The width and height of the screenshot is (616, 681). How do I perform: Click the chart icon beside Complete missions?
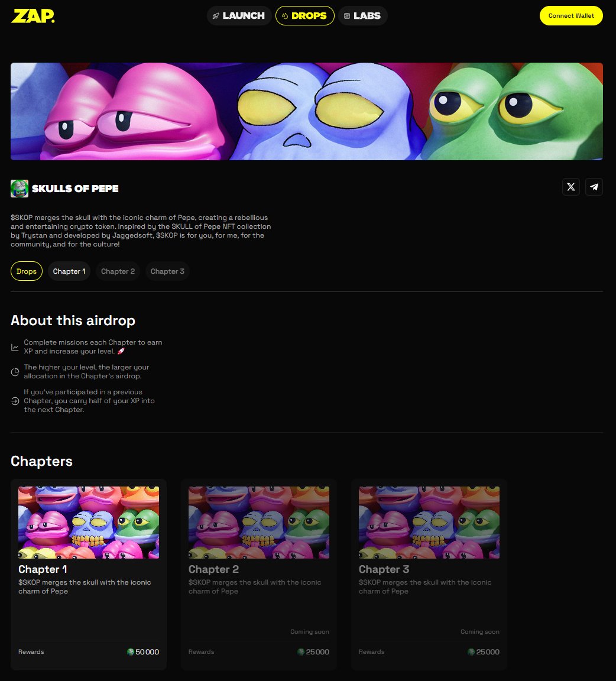pos(15,347)
